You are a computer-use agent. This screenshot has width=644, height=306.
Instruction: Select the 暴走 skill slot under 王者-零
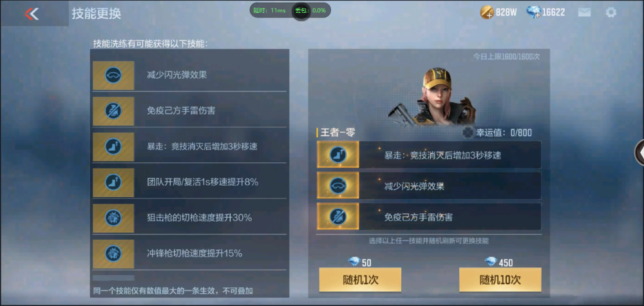pos(429,155)
